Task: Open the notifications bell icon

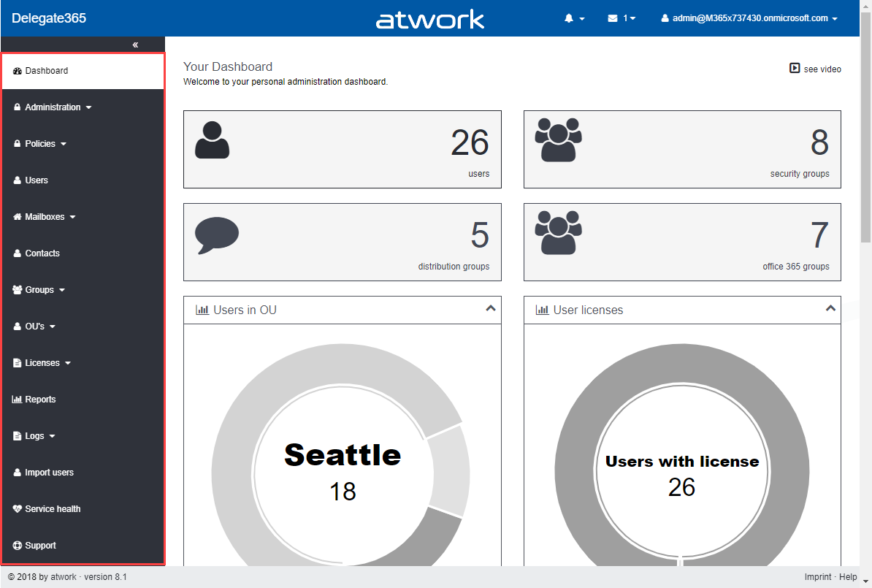Action: [x=568, y=18]
